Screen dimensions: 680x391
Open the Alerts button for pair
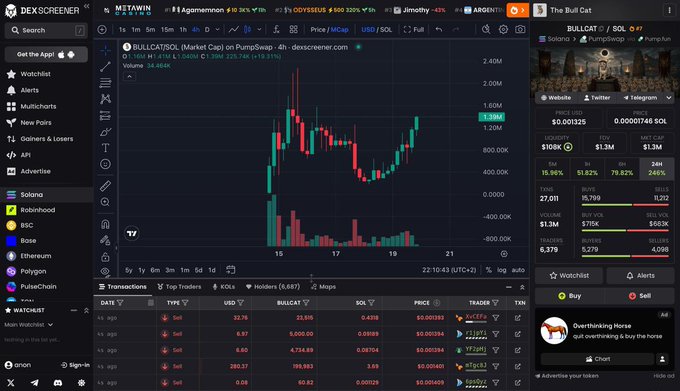[x=640, y=275]
